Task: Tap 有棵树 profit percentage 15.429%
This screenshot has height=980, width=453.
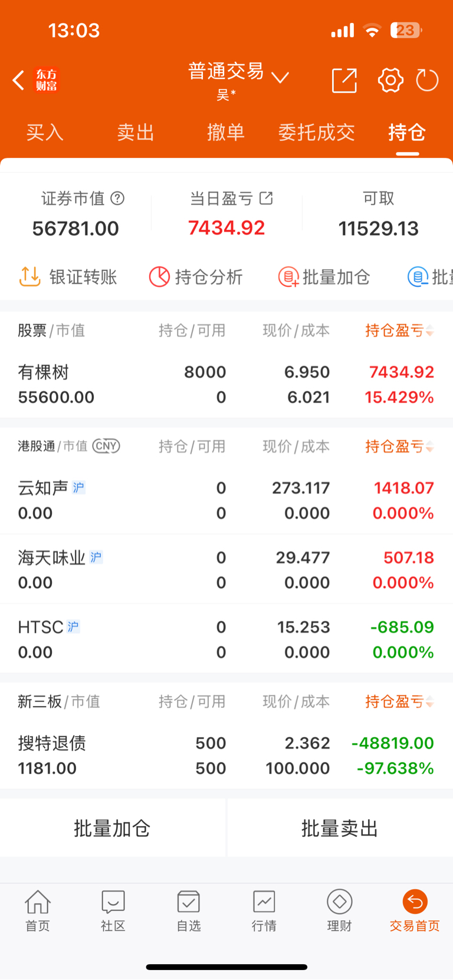Action: (x=399, y=397)
